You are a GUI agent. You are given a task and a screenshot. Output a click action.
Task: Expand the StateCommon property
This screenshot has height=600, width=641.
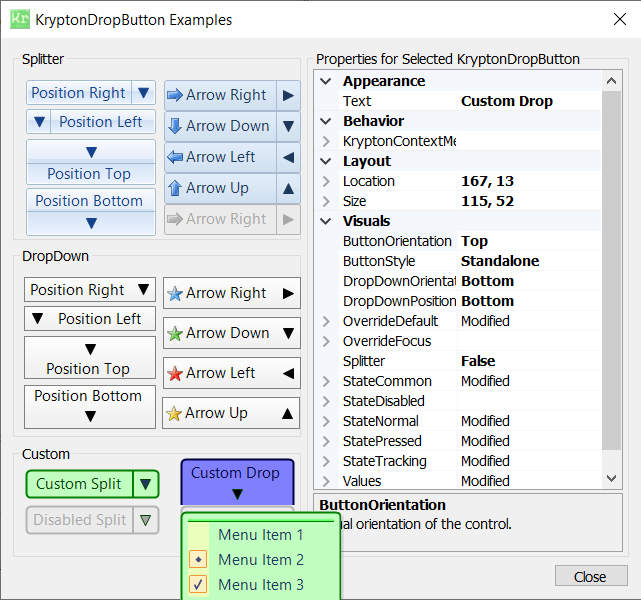coord(326,381)
